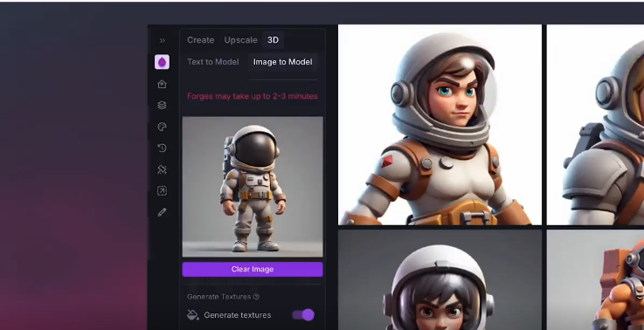Image resolution: width=644 pixels, height=330 pixels.
Task: Click the Generate Textures help icon
Action: coord(256,297)
